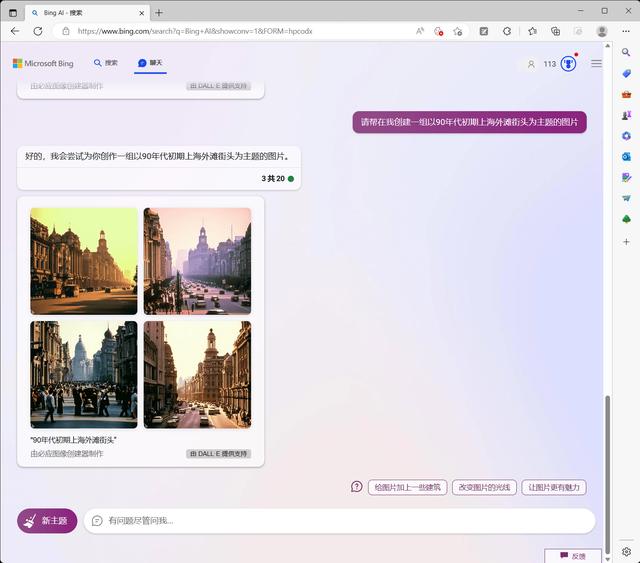Click the help question mark icon
640x563 pixels.
pos(357,487)
